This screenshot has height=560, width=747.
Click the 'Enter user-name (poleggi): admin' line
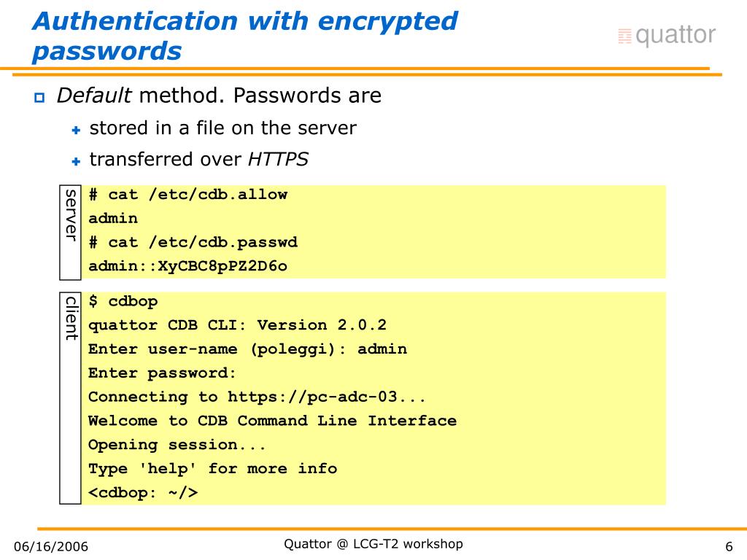[248, 349]
